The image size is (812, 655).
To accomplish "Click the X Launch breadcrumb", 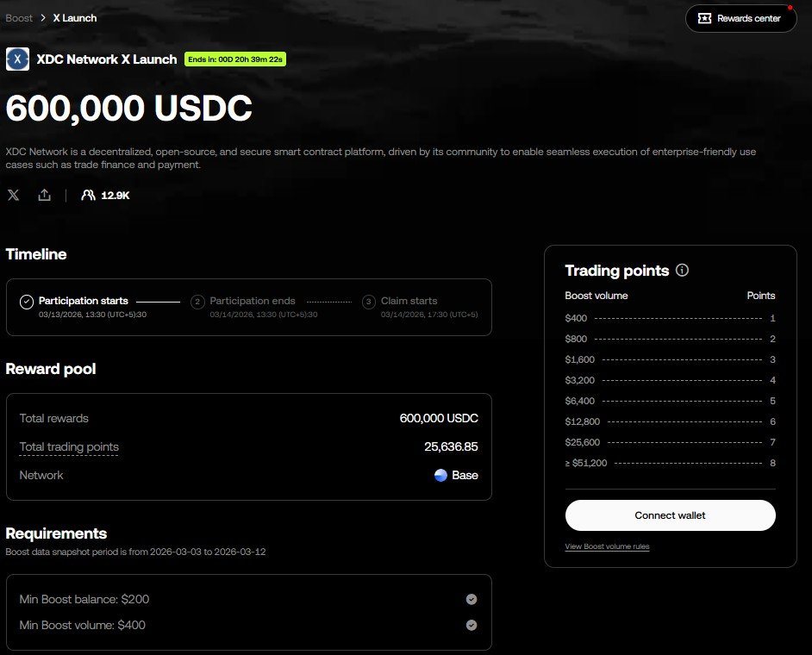I will coord(75,18).
